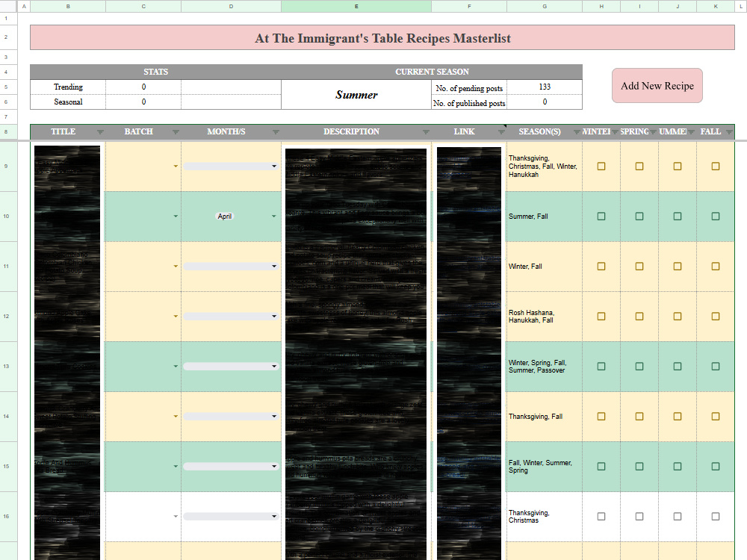Check Spring box in Thanksgiving, Christmas row 16
Screen dimensions: 747x560
pos(639,516)
